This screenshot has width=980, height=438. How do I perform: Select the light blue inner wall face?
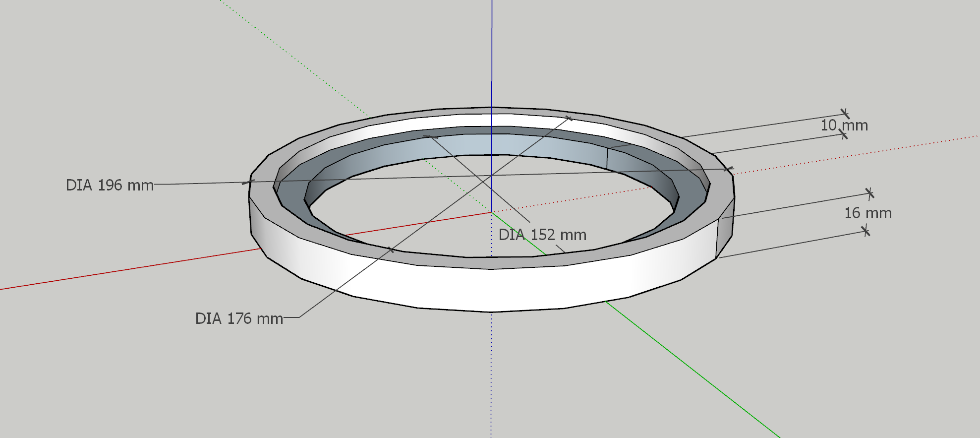496,145
